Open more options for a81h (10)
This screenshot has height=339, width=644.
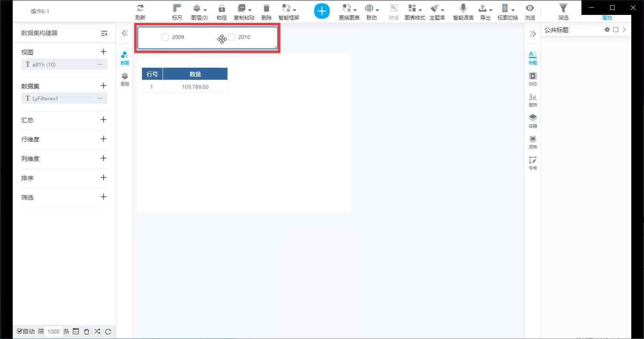[x=100, y=64]
